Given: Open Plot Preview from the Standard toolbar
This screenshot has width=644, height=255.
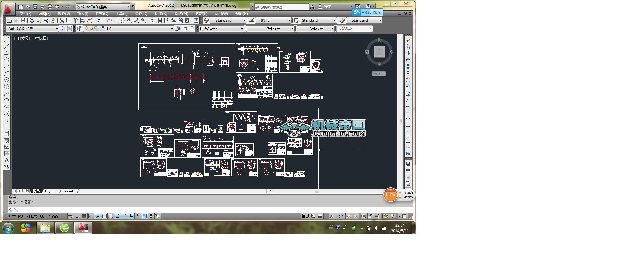Looking at the screenshot, I should tap(39, 20).
